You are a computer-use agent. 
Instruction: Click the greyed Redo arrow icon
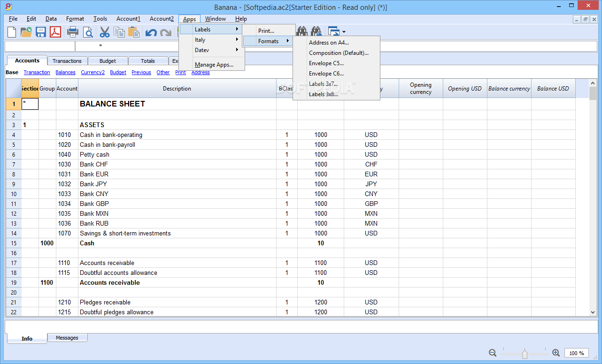pos(165,32)
